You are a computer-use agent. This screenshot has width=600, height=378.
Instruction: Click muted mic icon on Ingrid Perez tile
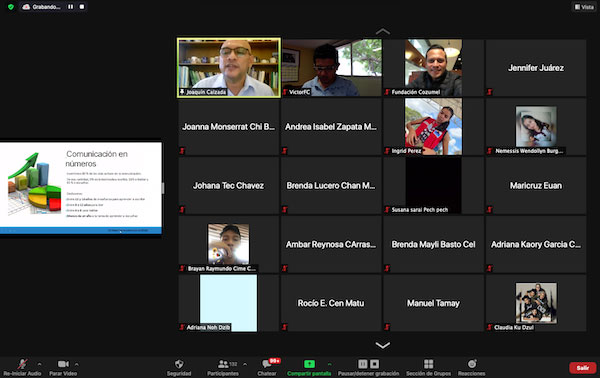(x=387, y=151)
